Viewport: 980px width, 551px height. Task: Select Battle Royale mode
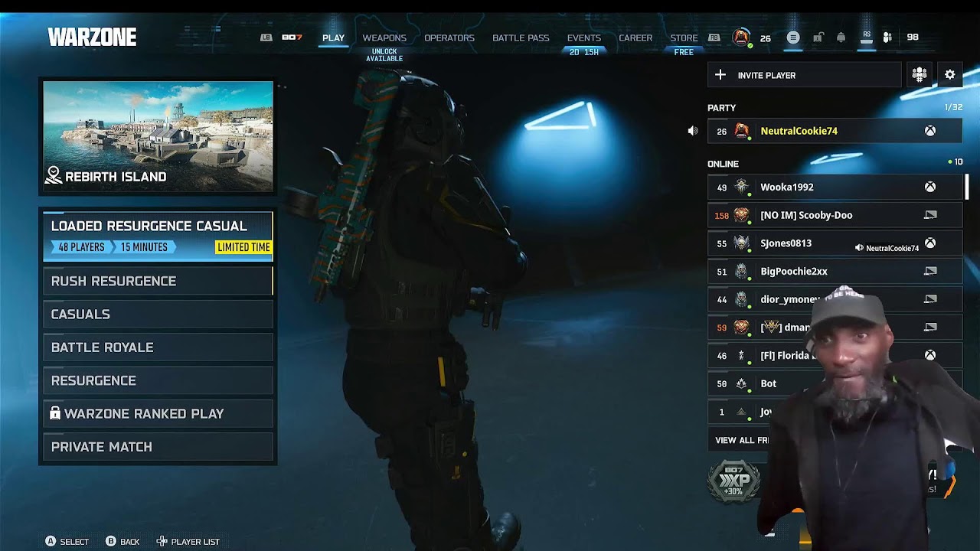pyautogui.click(x=158, y=347)
